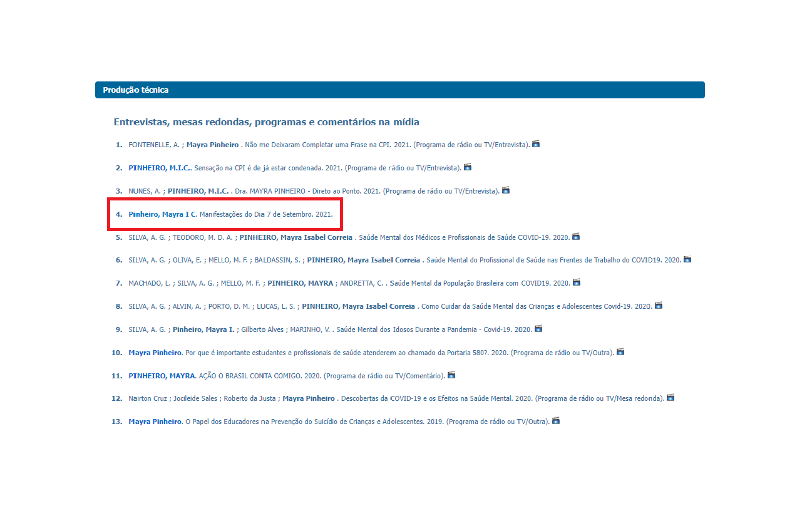The height and width of the screenshot is (513, 812).
Task: Click video icon for 'Descobertas da COVID-19' entry
Action: [671, 398]
